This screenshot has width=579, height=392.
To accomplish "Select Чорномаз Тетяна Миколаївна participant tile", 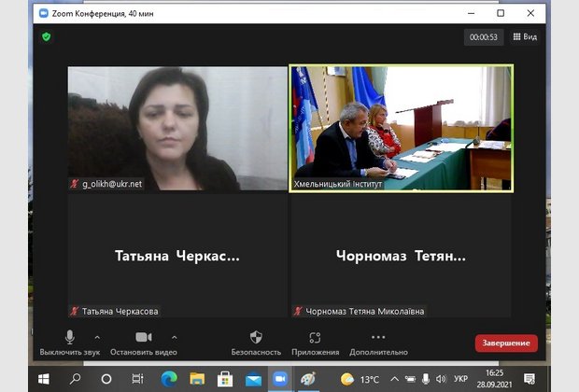I will (x=401, y=256).
